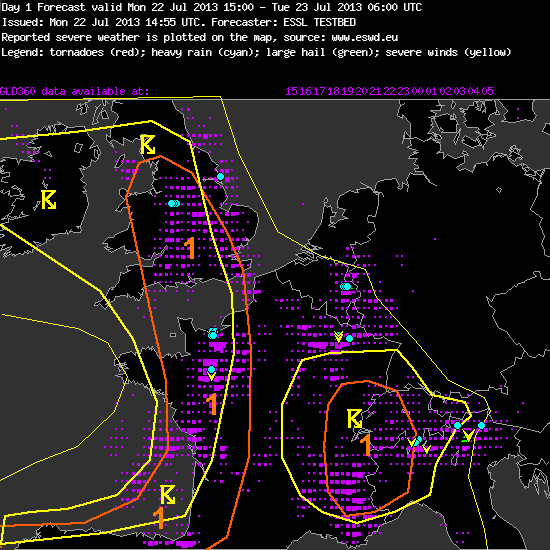Select the orange level 1 label over northern Spain
The width and height of the screenshot is (550, 550).
coord(159,517)
